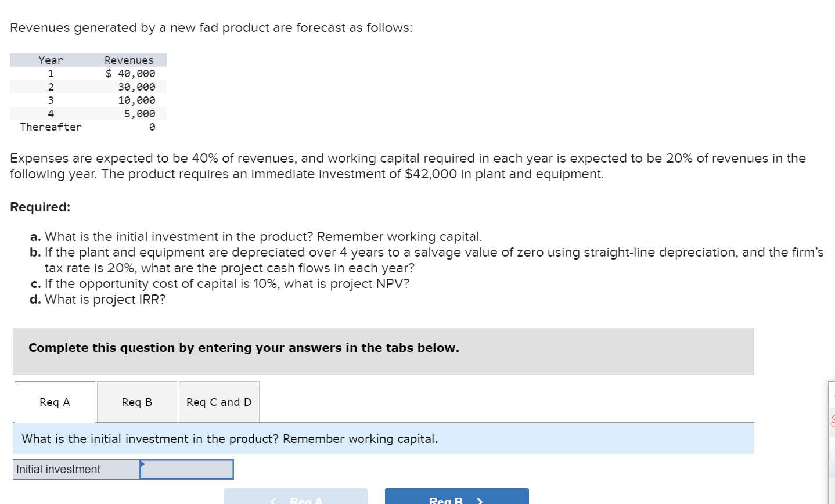Select the Year column header

coord(50,60)
